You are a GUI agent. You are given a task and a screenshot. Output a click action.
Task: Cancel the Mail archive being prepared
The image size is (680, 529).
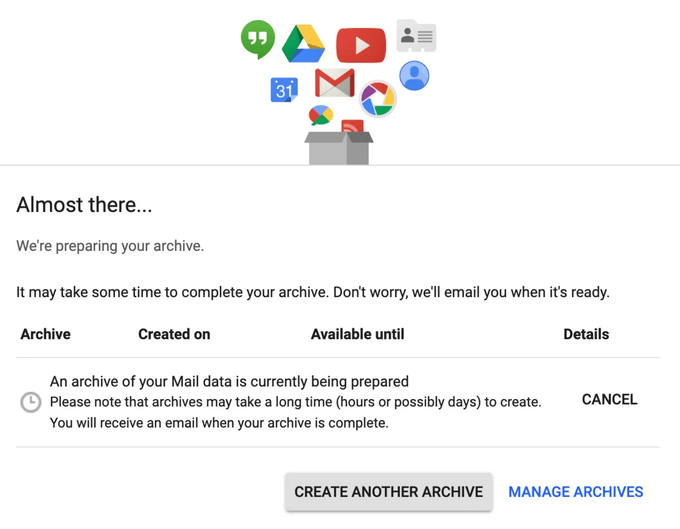click(x=609, y=399)
